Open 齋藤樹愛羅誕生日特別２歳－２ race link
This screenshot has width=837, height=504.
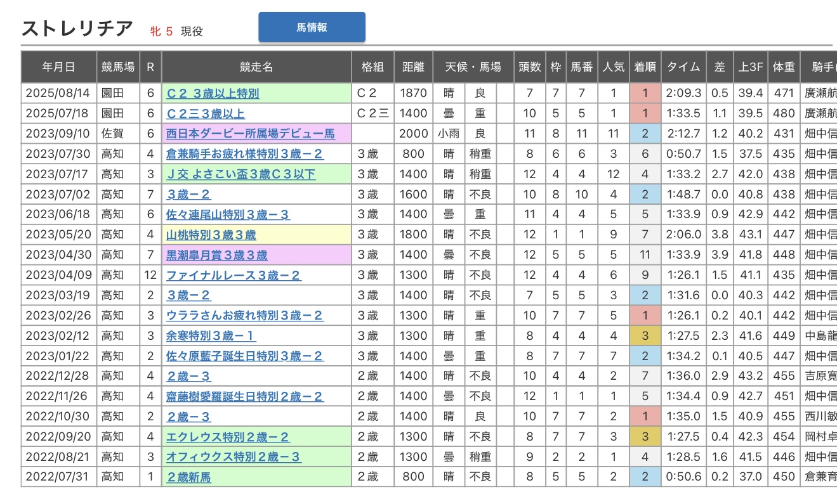click(x=244, y=397)
